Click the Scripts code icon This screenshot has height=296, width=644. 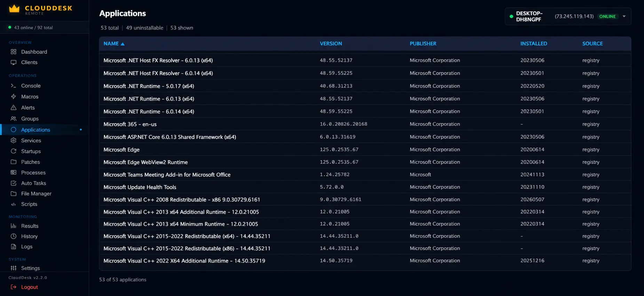click(x=14, y=204)
